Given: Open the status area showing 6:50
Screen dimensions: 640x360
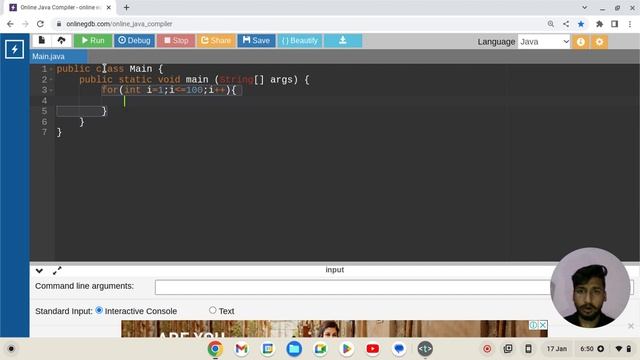Looking at the screenshot, I should (606, 349).
